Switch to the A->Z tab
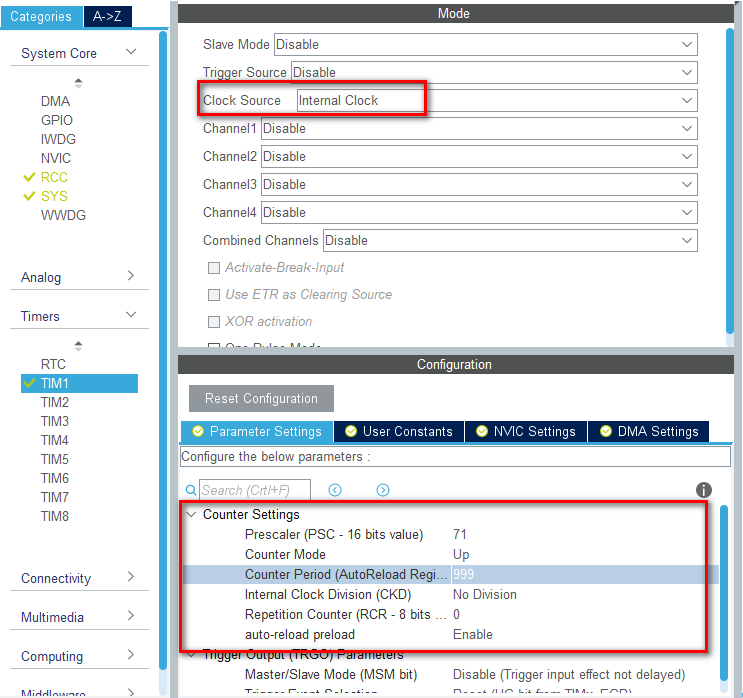Viewport: 743px width, 698px height. [108, 17]
